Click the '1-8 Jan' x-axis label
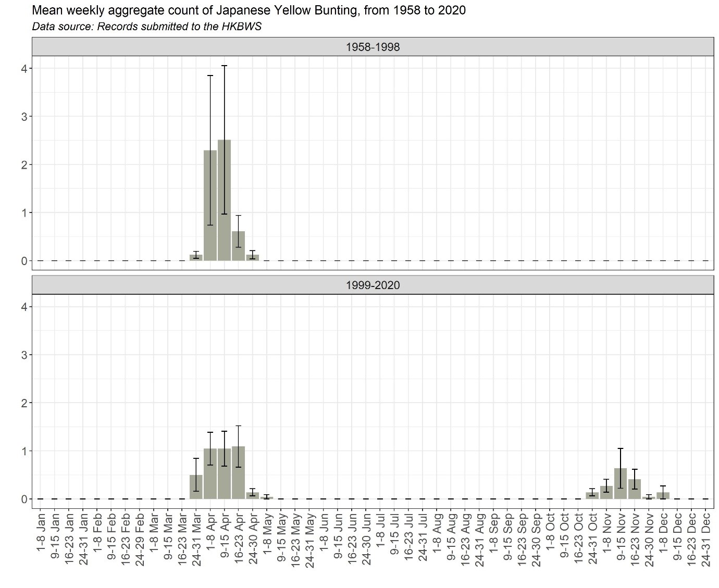 [41, 532]
